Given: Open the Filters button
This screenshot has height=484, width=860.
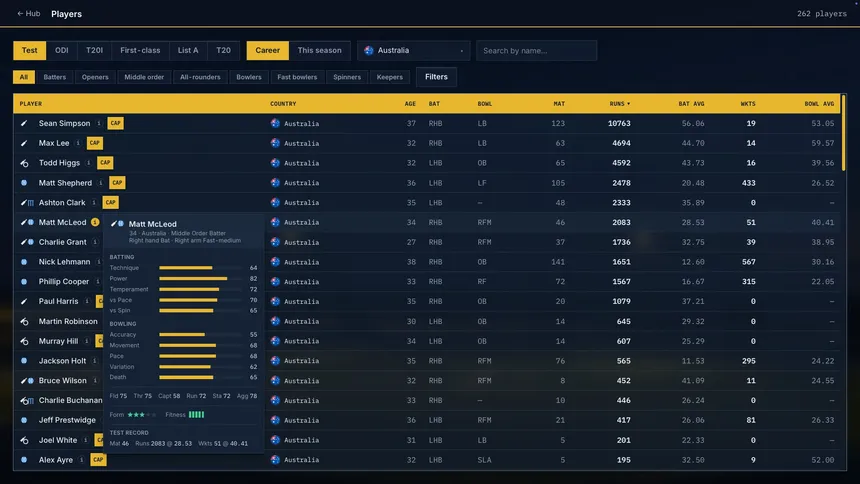Looking at the screenshot, I should (x=436, y=77).
